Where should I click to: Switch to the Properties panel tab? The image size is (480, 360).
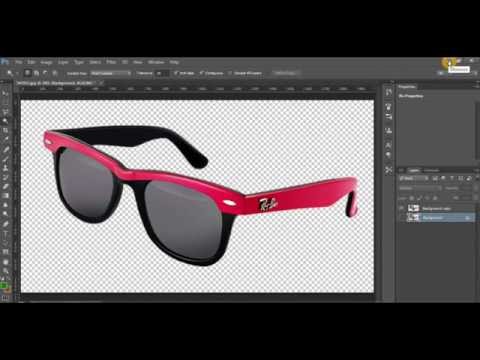point(407,87)
